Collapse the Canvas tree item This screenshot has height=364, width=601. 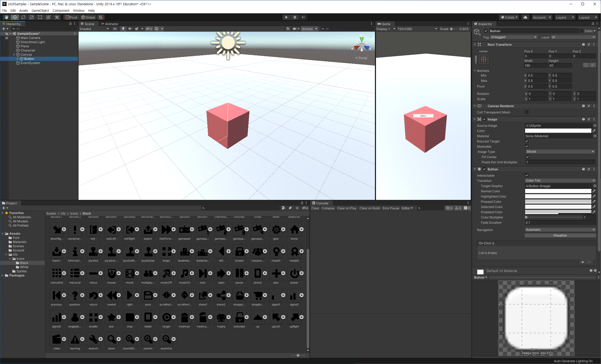click(x=14, y=55)
